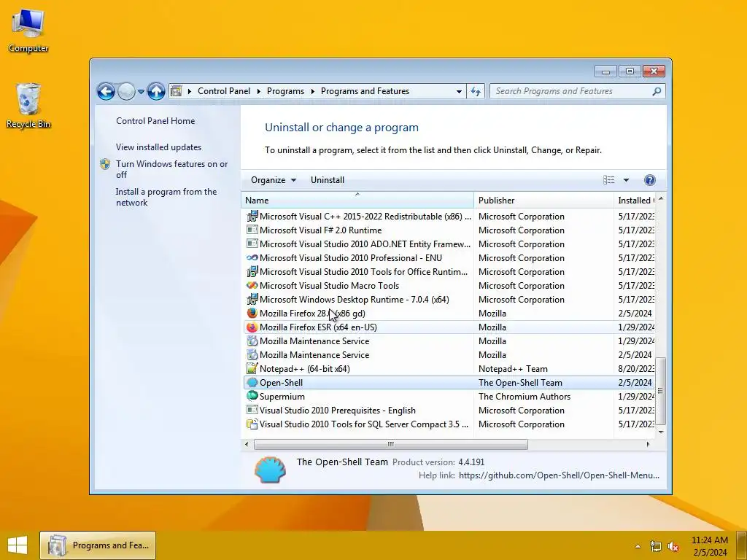
Task: Click large Open-Shell shell icon in details pane
Action: point(270,470)
